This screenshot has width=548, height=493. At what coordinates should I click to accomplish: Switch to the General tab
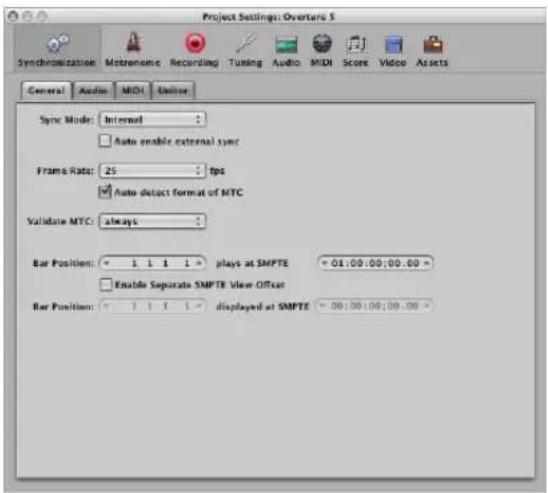coord(46,91)
